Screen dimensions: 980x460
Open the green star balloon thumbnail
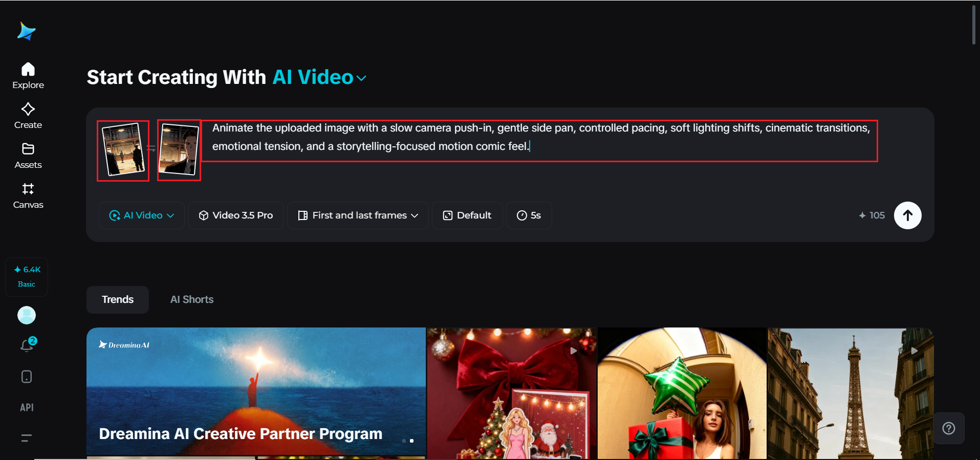[682, 393]
